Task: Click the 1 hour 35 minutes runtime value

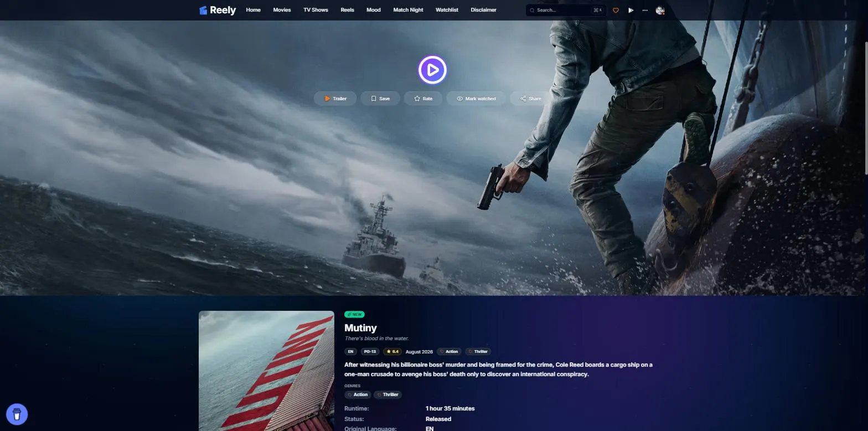Action: click(450, 408)
